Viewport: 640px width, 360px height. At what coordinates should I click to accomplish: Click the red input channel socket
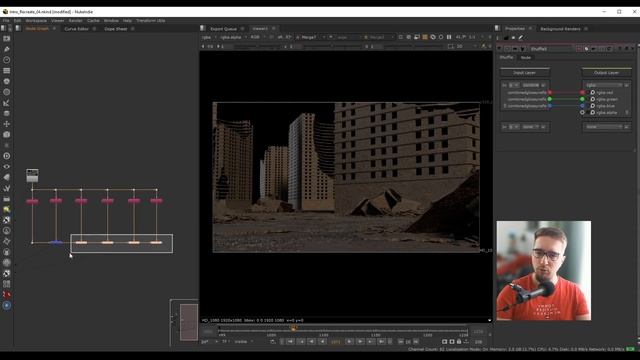pyautogui.click(x=550, y=93)
